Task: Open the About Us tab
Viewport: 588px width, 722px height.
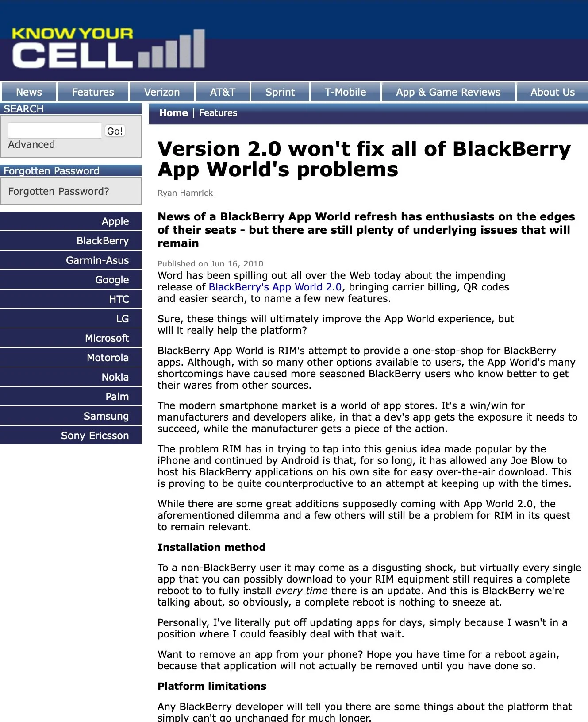Action: click(x=552, y=92)
